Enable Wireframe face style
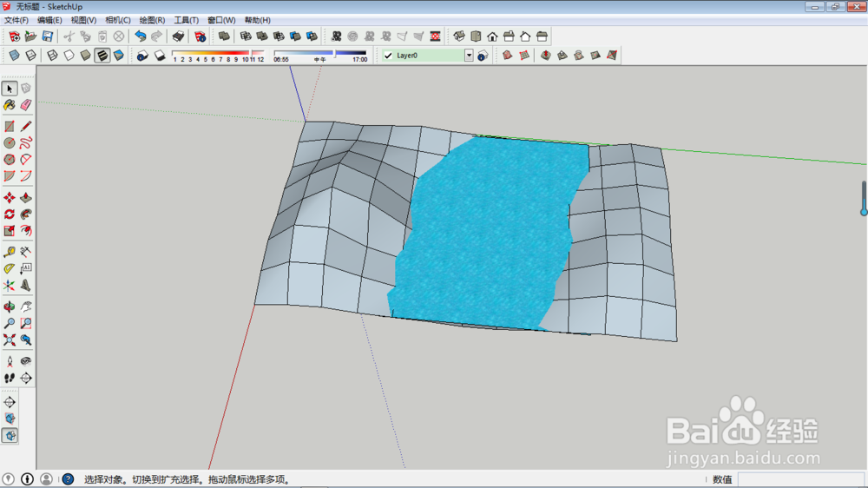Screen dimensions: 868x488 (x=53, y=56)
